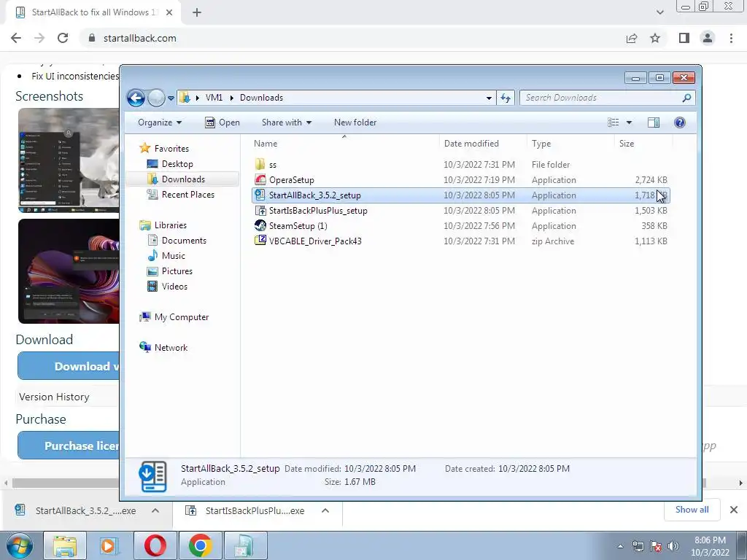Share this page from Chrome toolbar
Screen dimensions: 747x560
click(x=632, y=38)
